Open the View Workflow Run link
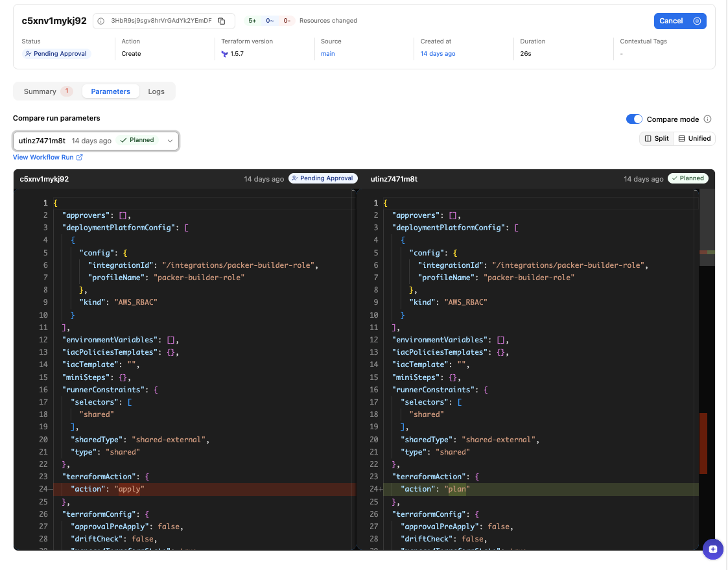Image resolution: width=728 pixels, height=570 pixels. [x=47, y=158]
